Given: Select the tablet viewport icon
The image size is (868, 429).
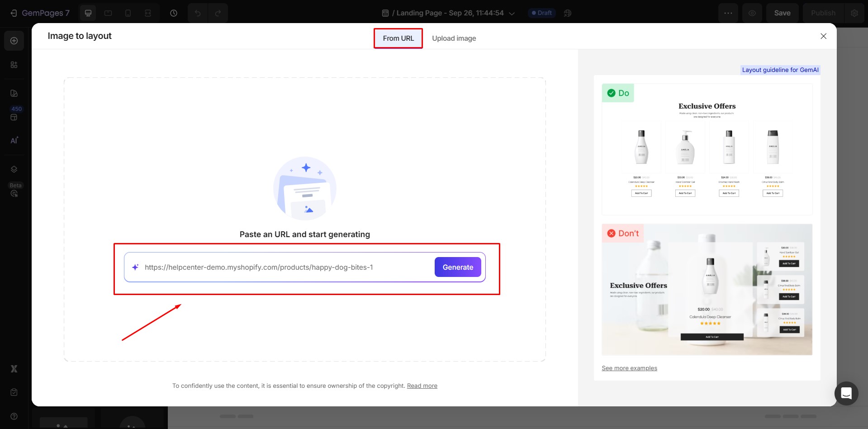Looking at the screenshot, I should [x=108, y=13].
